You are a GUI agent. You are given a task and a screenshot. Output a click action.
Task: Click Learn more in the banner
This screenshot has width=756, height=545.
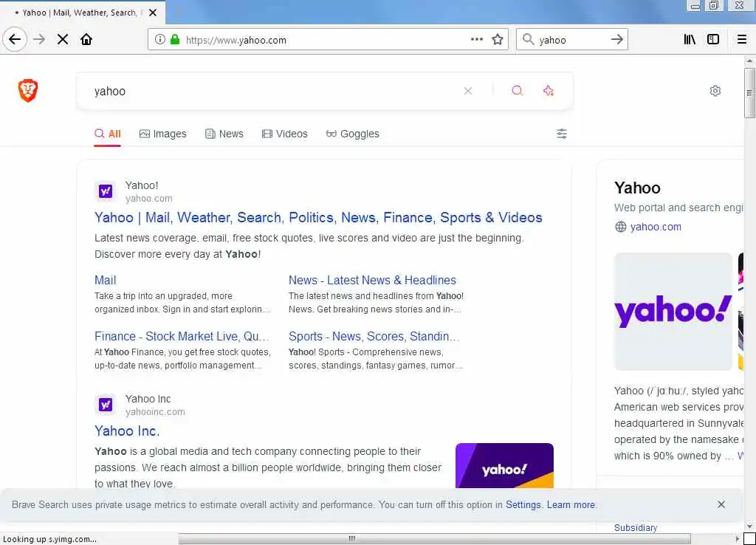[571, 504]
